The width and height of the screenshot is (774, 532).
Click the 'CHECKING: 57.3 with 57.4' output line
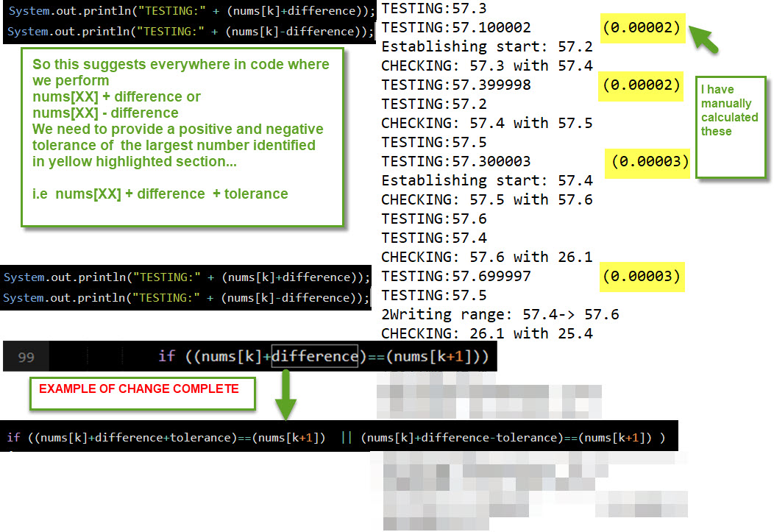coord(486,65)
